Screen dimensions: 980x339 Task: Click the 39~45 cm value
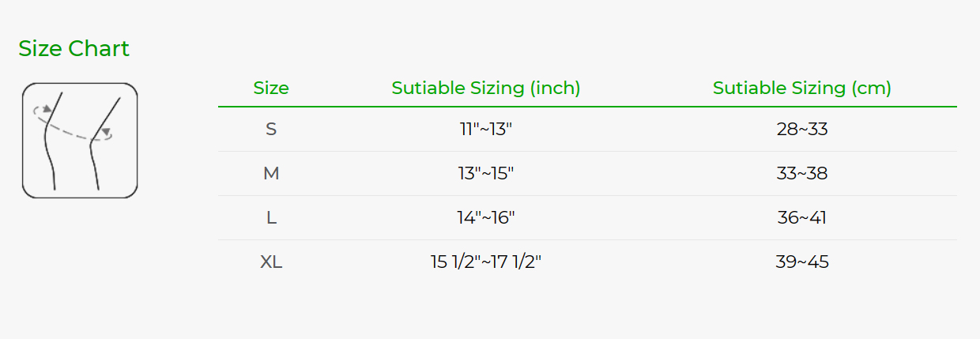802,262
